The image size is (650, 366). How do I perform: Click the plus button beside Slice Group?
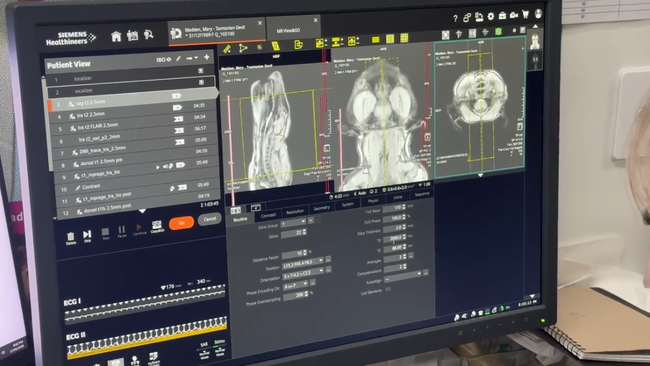point(311,220)
